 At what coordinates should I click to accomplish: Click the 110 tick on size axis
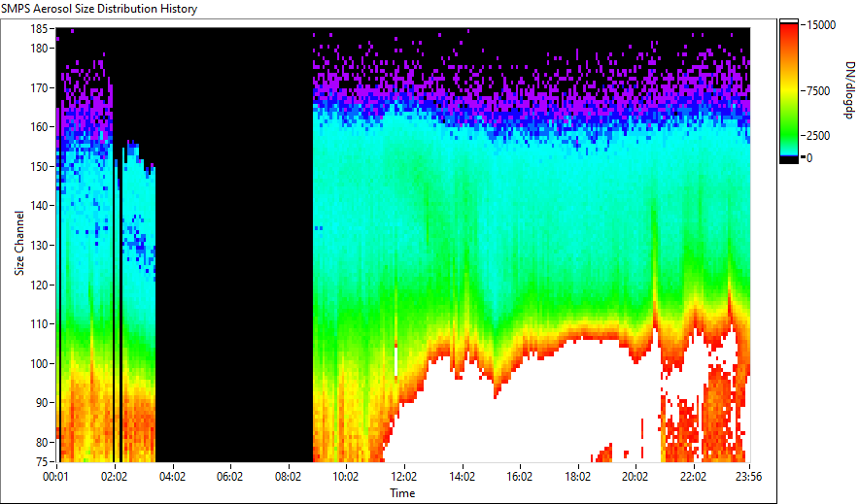click(38, 324)
